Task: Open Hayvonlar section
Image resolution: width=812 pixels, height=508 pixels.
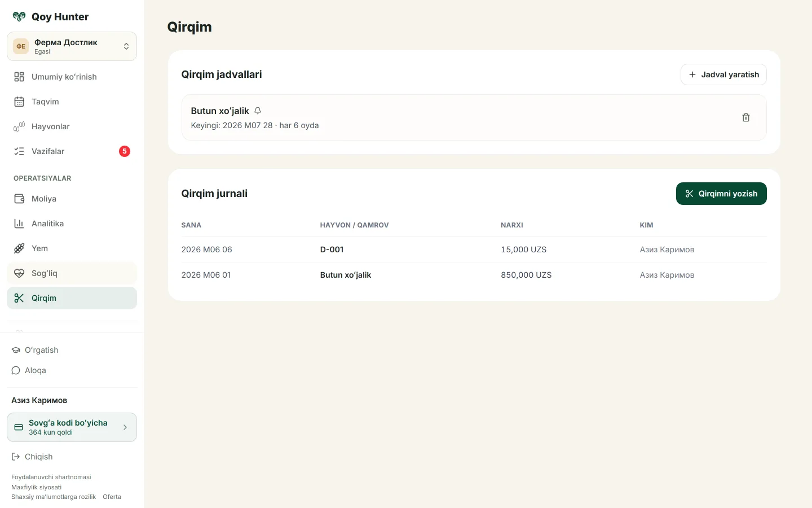Action: coord(72,126)
